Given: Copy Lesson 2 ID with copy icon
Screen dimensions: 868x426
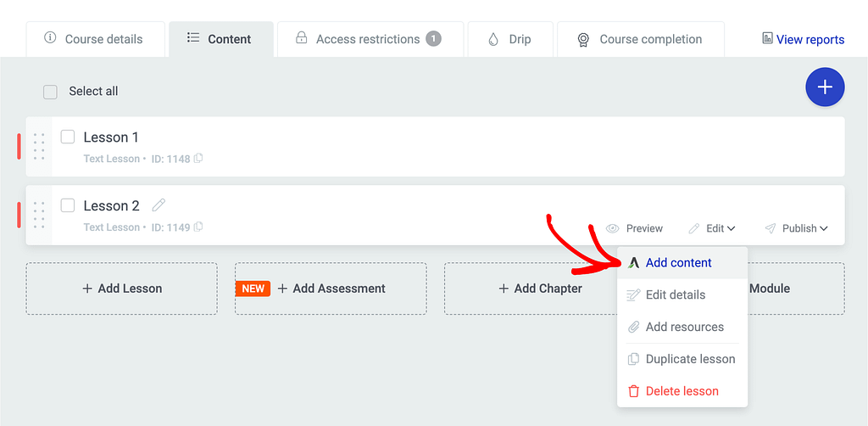Looking at the screenshot, I should point(198,227).
